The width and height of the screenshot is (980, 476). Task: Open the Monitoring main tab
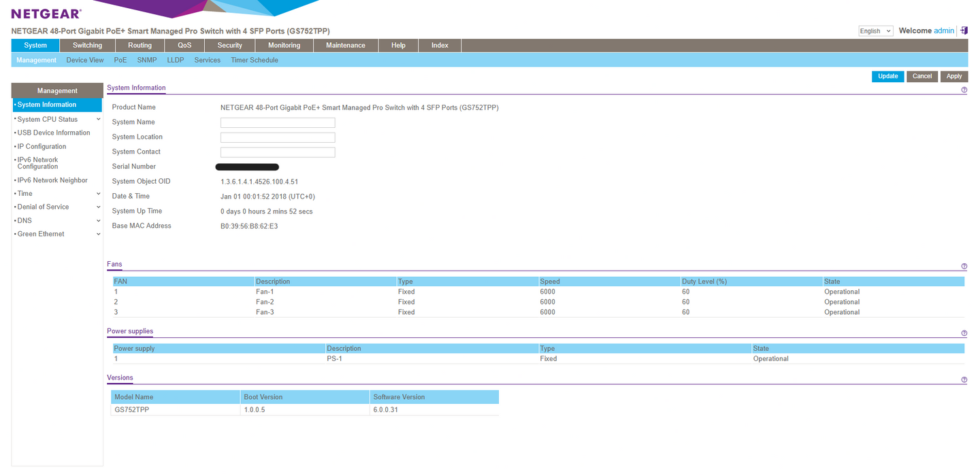point(284,46)
